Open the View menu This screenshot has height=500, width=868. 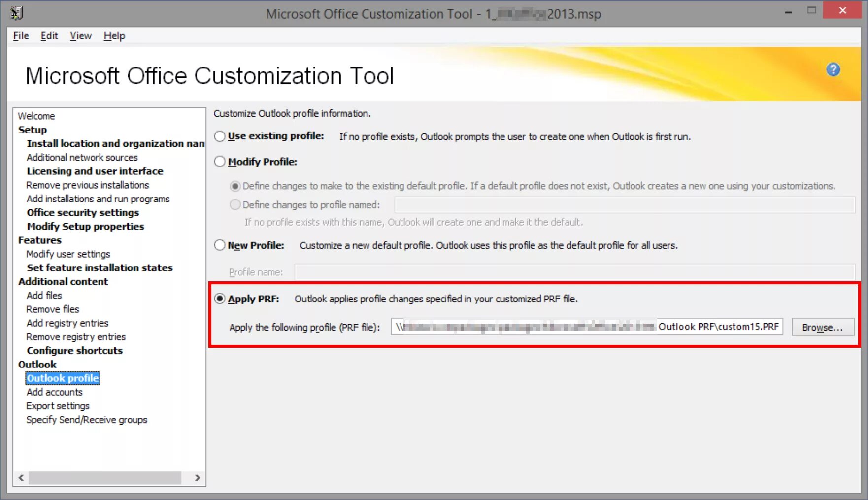pyautogui.click(x=80, y=36)
